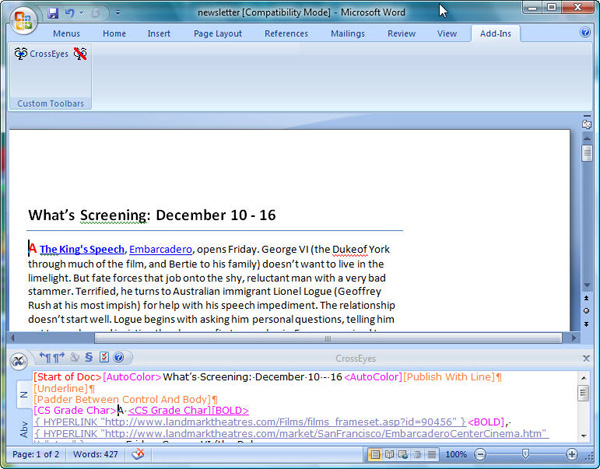This screenshot has height=469, width=600.
Task: Click the CrossEyes section symbol icon
Action: pyautogui.click(x=89, y=358)
